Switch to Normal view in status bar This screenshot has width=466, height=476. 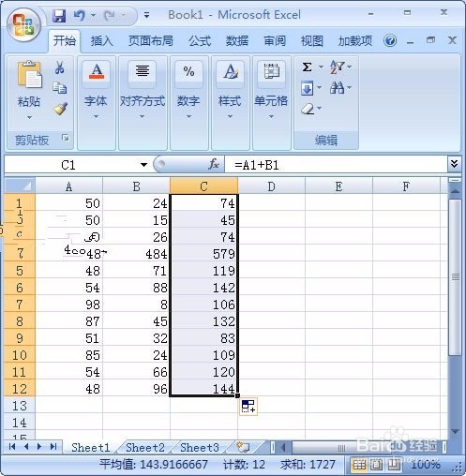[x=359, y=465]
